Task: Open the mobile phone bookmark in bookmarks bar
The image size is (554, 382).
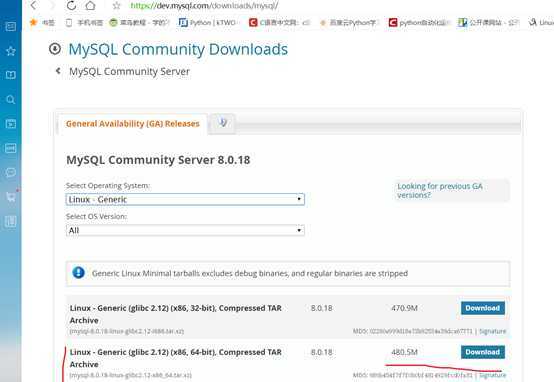Action: [84, 23]
